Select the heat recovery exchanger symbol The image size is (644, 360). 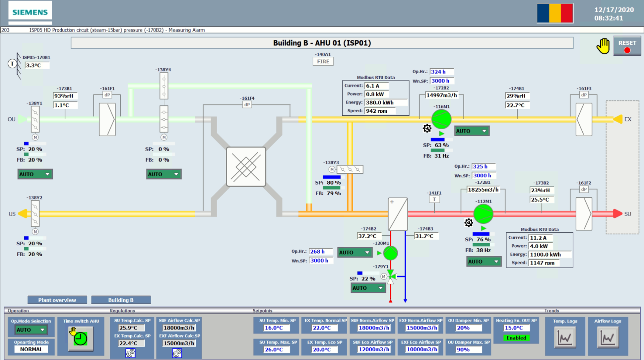[246, 167]
